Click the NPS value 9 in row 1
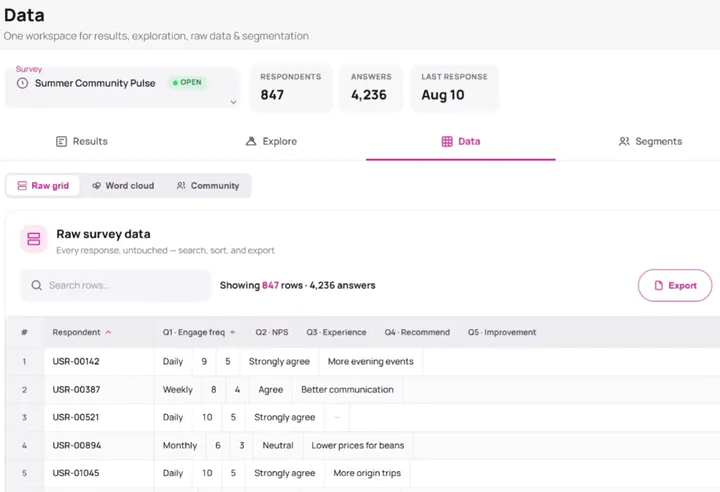 [x=204, y=362]
